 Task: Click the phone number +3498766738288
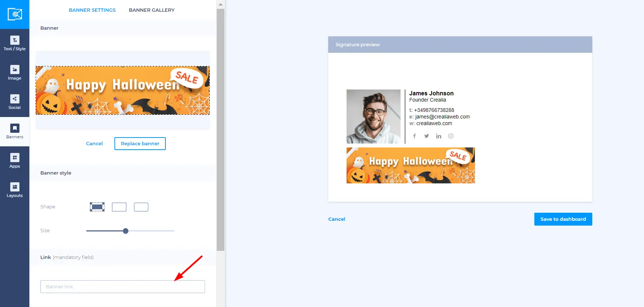click(x=434, y=110)
